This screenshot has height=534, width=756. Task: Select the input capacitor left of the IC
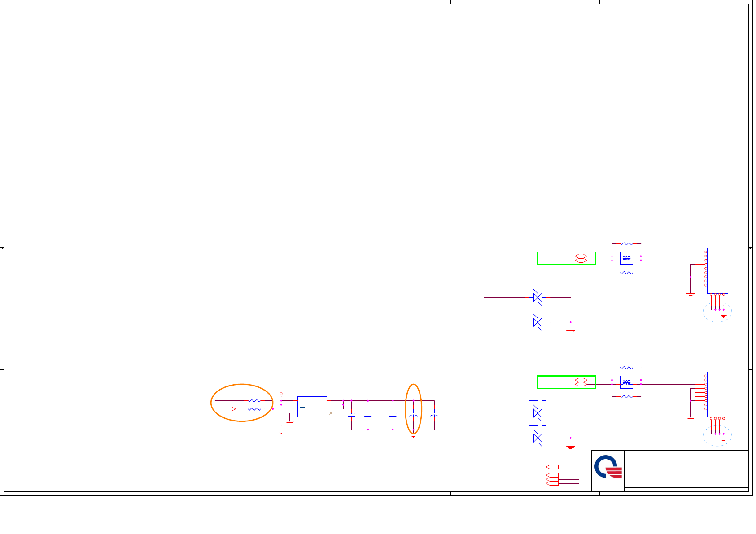pyautogui.click(x=281, y=419)
